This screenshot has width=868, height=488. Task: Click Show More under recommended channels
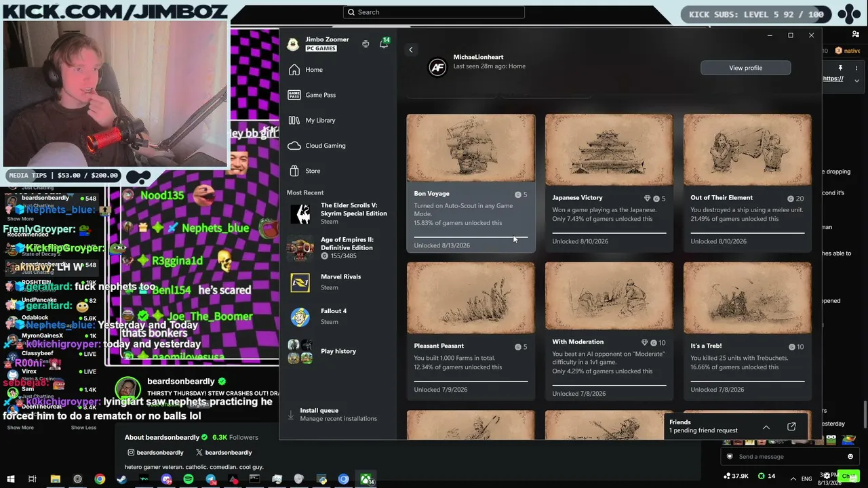pos(20,428)
